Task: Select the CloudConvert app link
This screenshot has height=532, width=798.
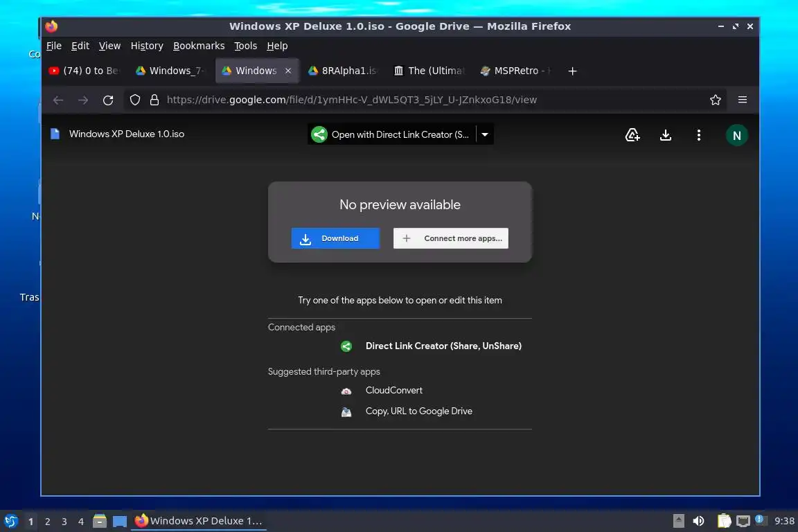Action: click(x=394, y=391)
